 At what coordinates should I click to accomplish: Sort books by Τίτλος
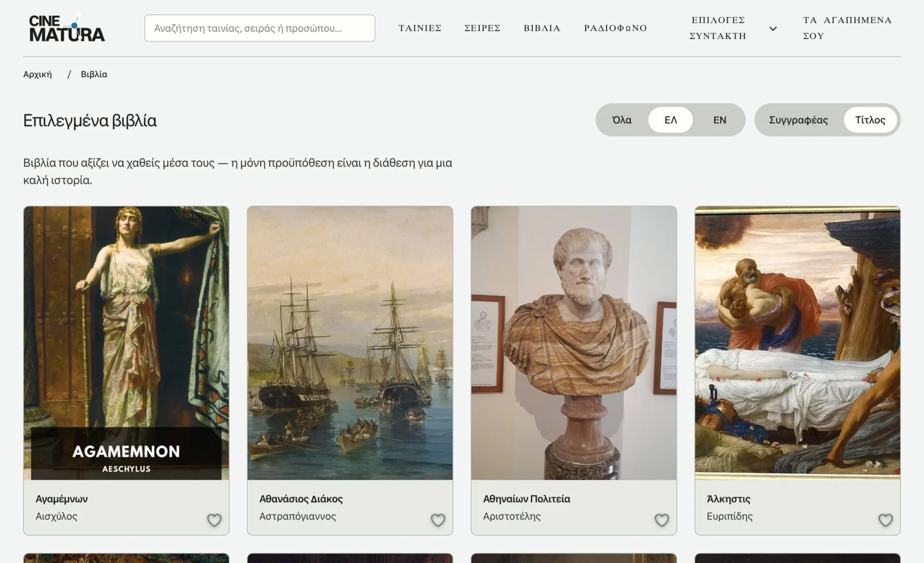tap(870, 120)
